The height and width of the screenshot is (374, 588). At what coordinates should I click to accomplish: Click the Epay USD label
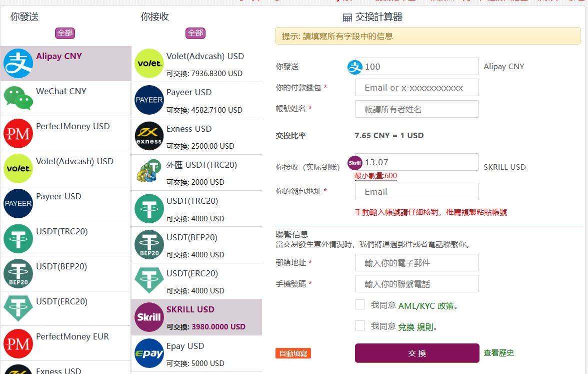coord(185,346)
